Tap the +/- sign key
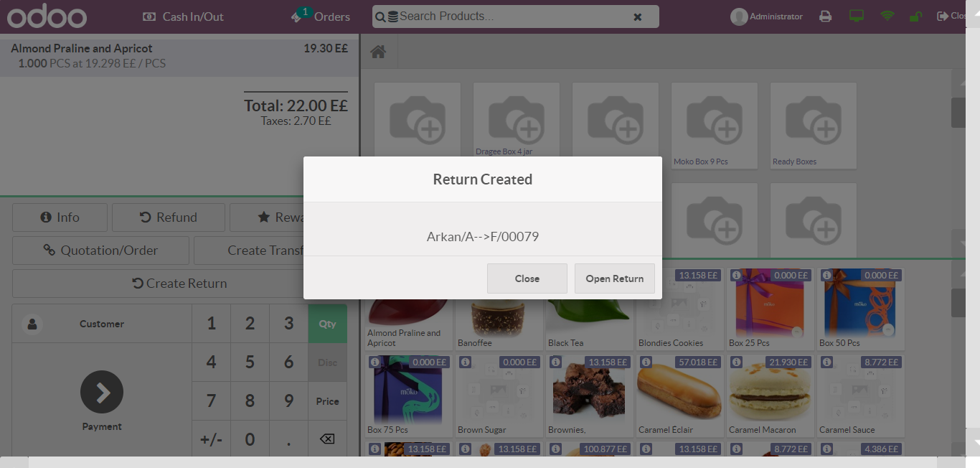980x468 pixels. pos(212,439)
